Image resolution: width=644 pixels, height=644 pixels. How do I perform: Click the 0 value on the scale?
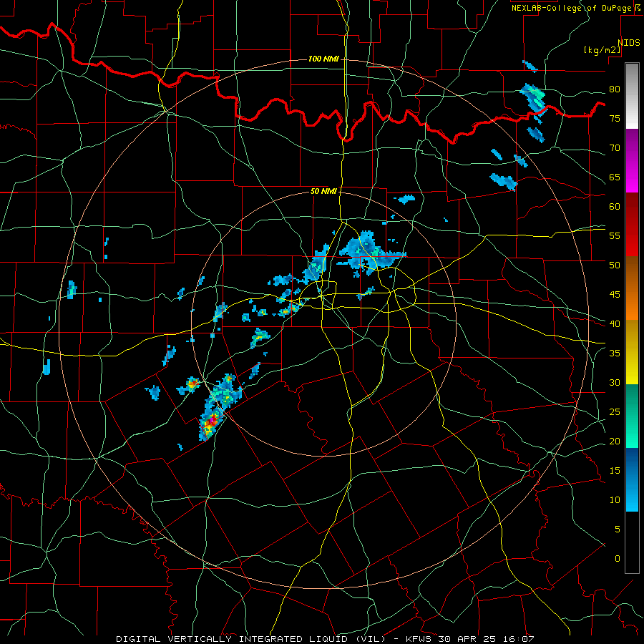click(618, 559)
